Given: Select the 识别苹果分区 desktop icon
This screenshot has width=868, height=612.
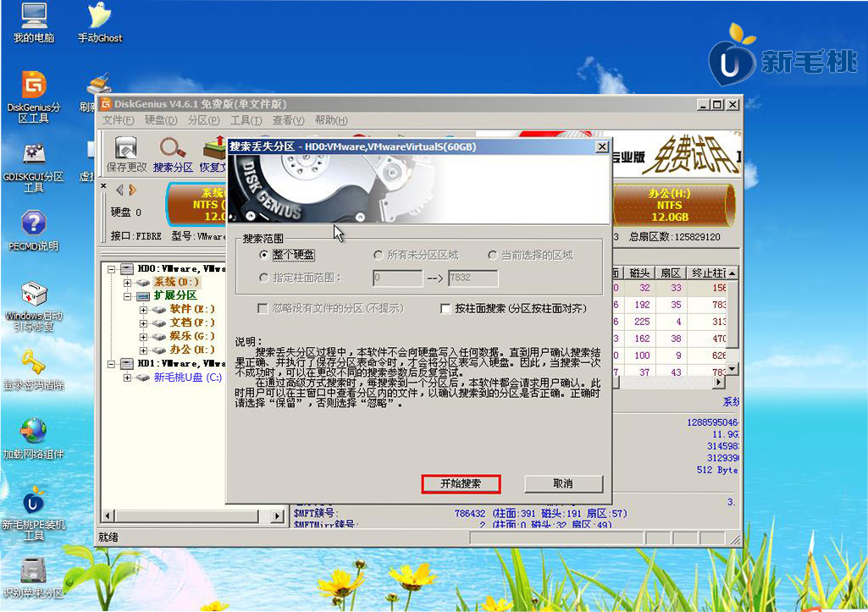Looking at the screenshot, I should (x=34, y=578).
